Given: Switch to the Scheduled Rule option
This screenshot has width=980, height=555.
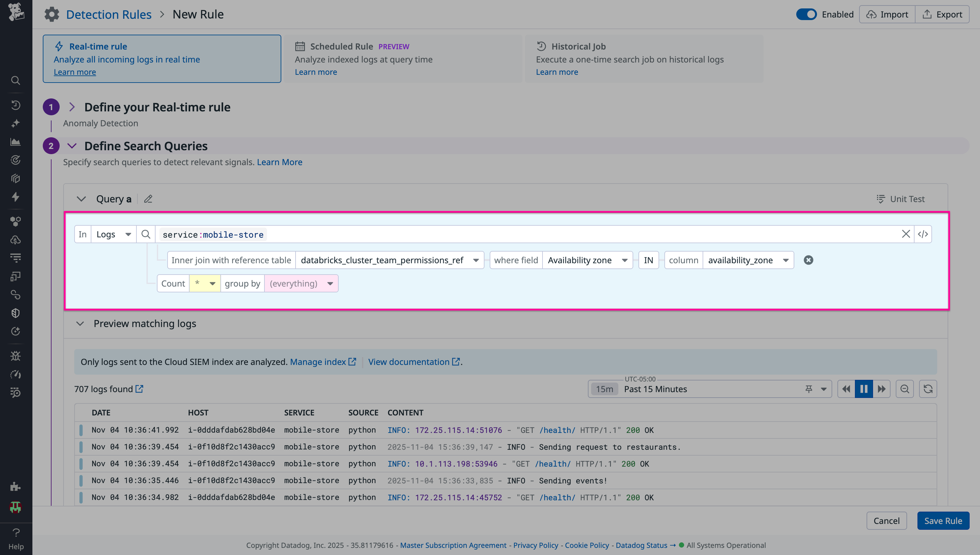Looking at the screenshot, I should point(402,58).
